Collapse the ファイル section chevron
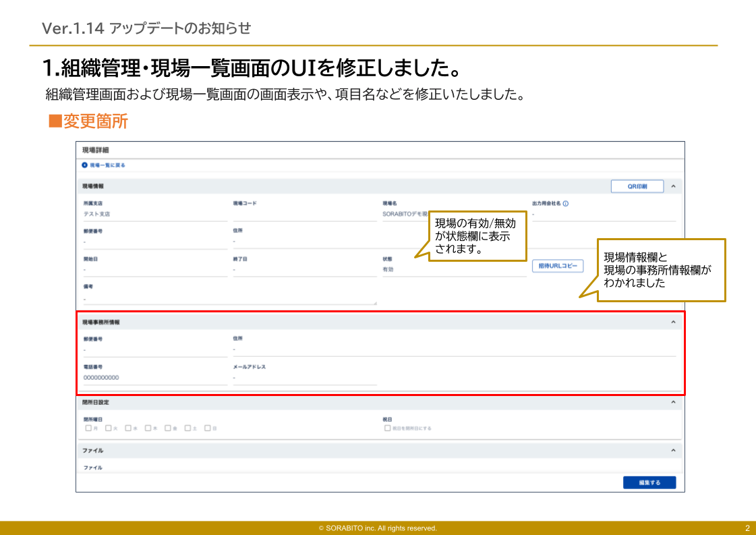 point(673,449)
